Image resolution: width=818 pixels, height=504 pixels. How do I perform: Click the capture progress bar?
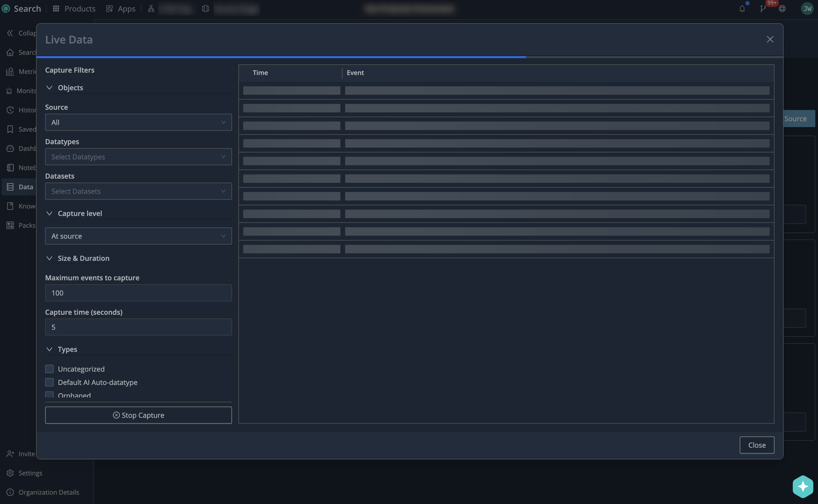410,57
